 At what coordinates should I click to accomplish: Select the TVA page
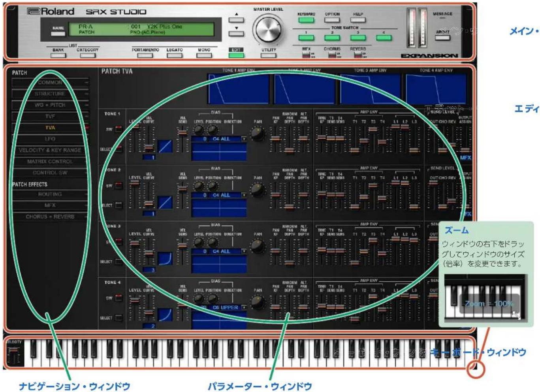coord(50,128)
